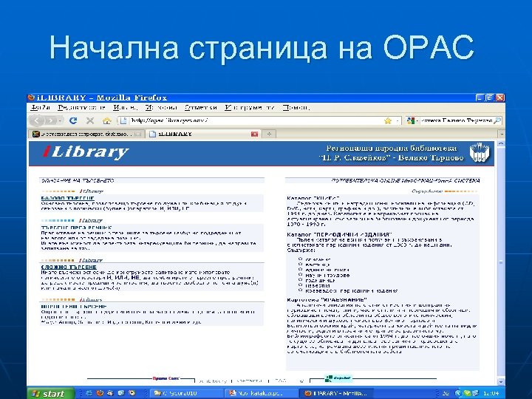Open the БАЗОВО ТЪРСЕНЕ link
The image size is (532, 399).
(x=67, y=198)
